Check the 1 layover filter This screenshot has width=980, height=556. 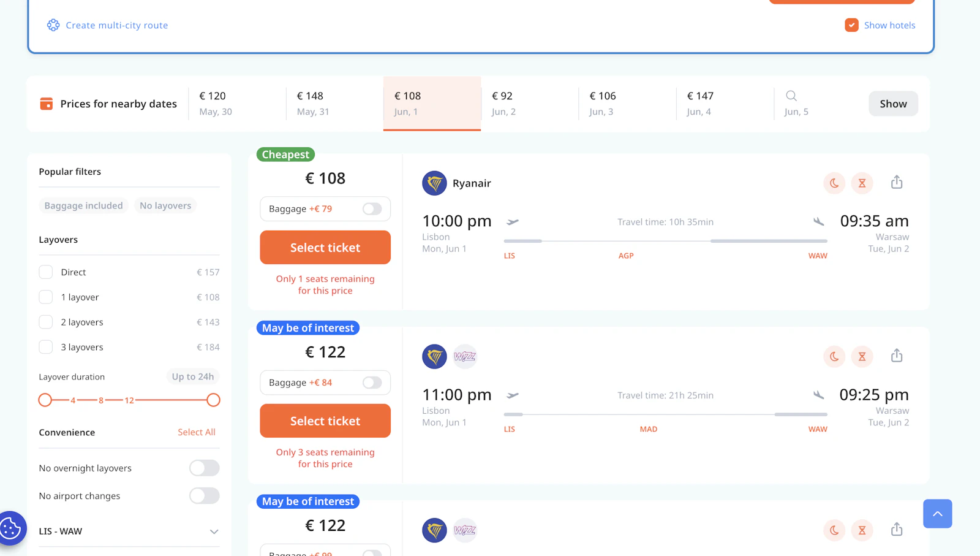[x=46, y=297]
